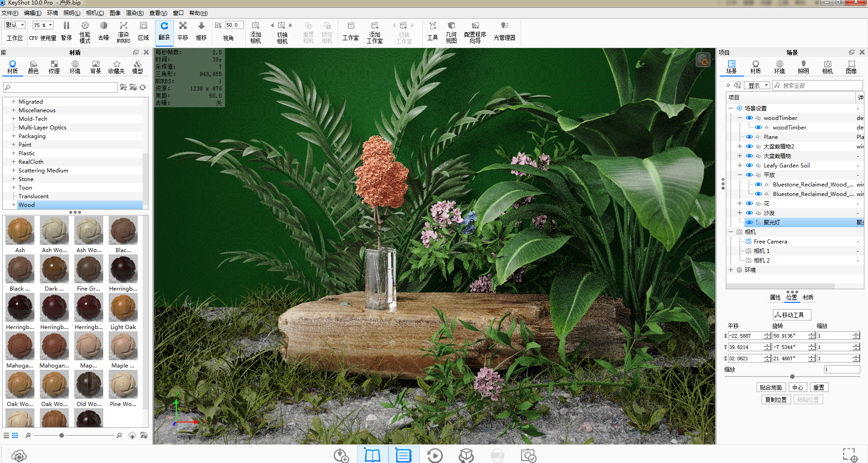
Task: Collapse the 相机 cameras group
Action: point(731,232)
